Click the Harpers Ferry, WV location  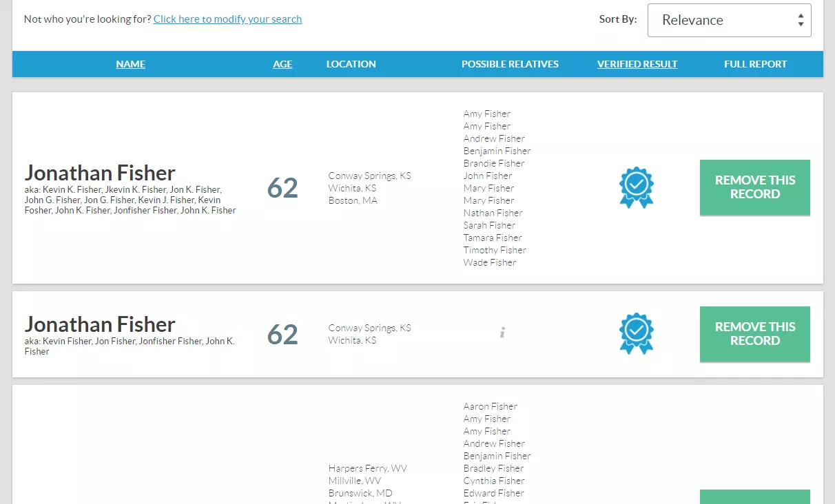pyautogui.click(x=367, y=468)
